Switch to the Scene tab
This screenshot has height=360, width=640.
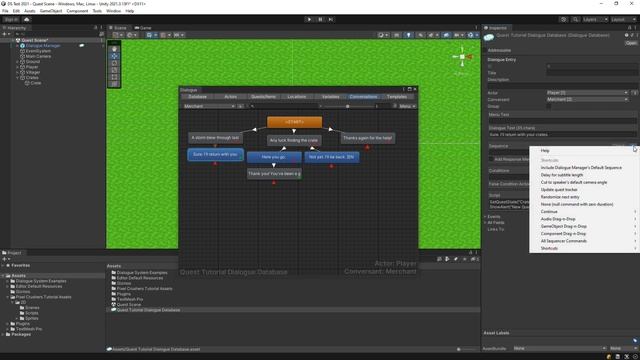tap(118, 28)
